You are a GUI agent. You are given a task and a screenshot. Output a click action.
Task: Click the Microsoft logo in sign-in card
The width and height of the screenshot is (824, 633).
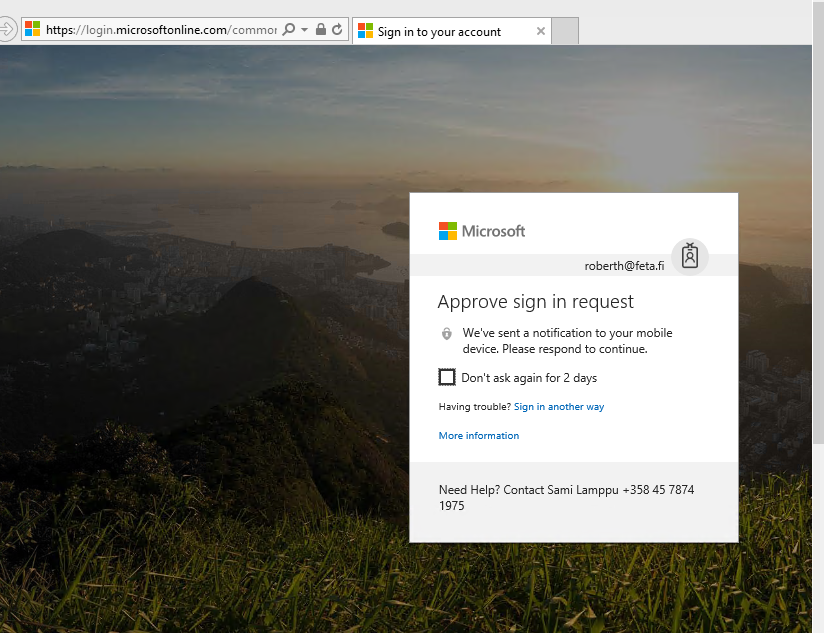tap(482, 231)
